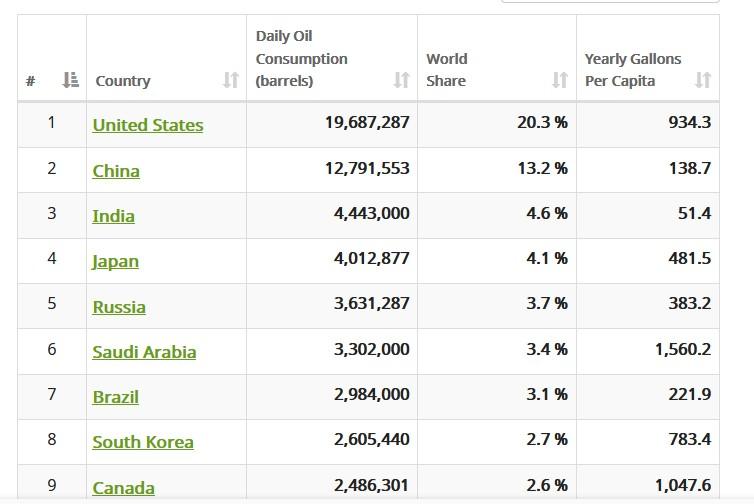Open the Brazil country link
The width and height of the screenshot is (754, 504).
[115, 397]
